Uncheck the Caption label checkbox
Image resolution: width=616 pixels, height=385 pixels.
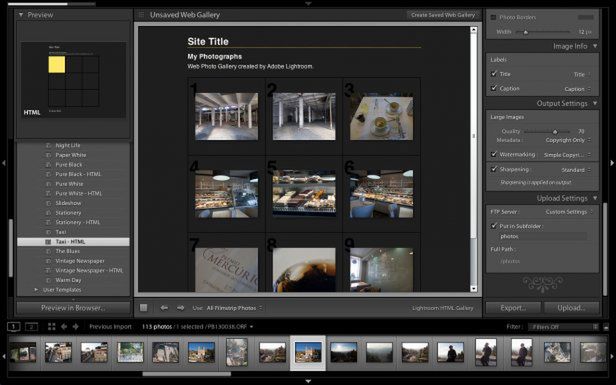tap(494, 88)
